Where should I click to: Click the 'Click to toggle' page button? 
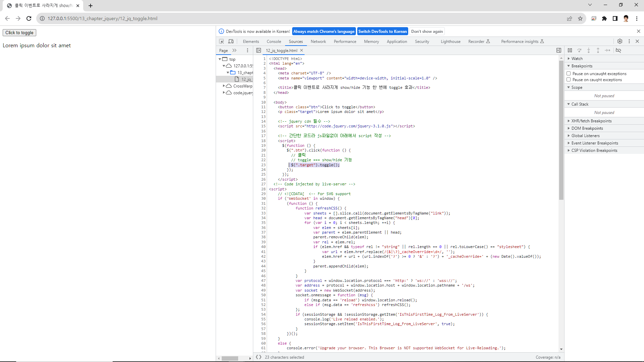pos(19,33)
